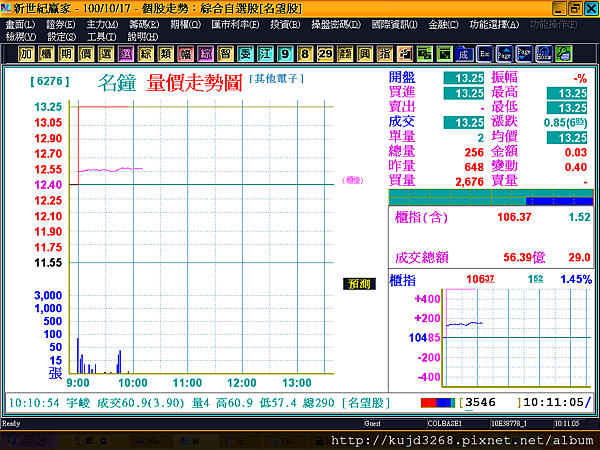Open the 工具(T) menu
600x450 pixels.
pyautogui.click(x=101, y=37)
